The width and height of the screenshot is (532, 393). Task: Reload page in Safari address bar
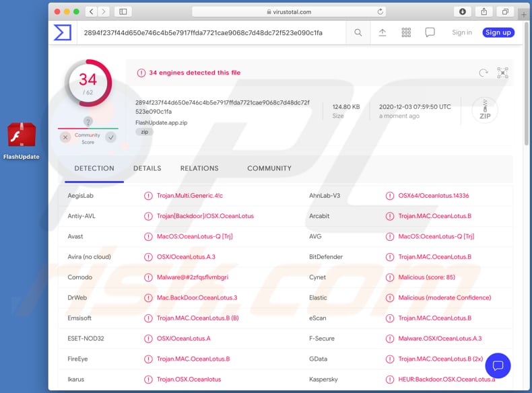[380, 12]
